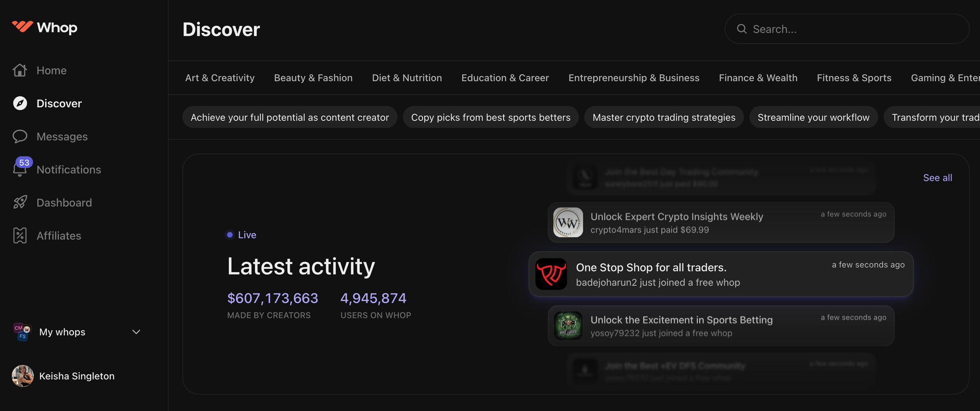This screenshot has width=980, height=411.
Task: Click Keisha Singleton's profile avatar
Action: [23, 376]
